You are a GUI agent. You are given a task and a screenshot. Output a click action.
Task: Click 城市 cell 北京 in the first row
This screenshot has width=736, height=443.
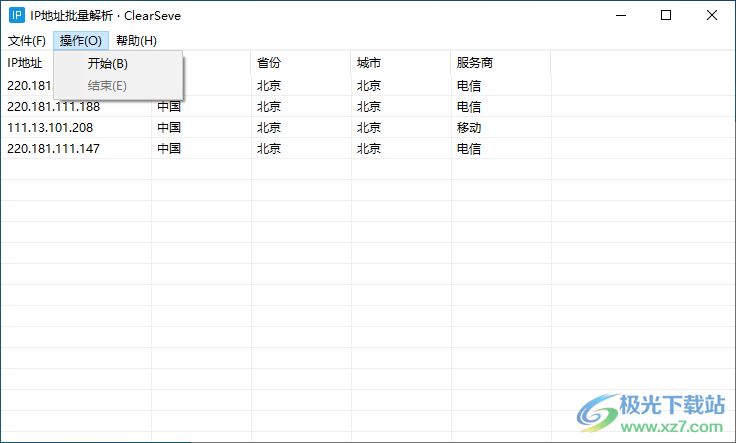(x=369, y=86)
